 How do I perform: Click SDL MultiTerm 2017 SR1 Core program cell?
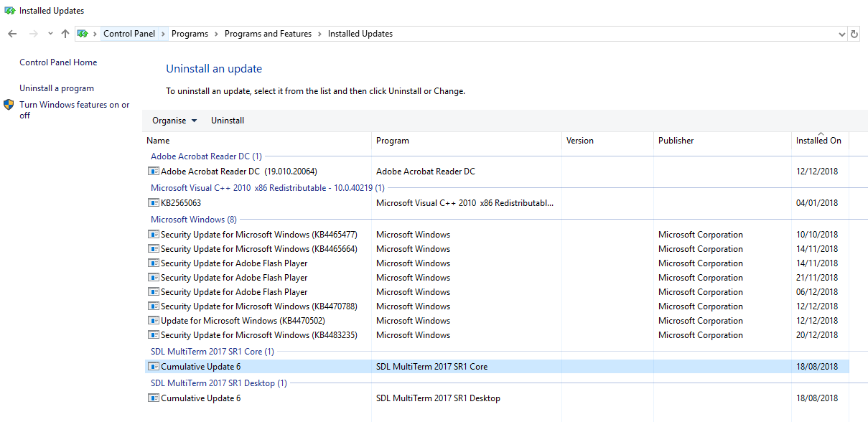[x=431, y=367]
